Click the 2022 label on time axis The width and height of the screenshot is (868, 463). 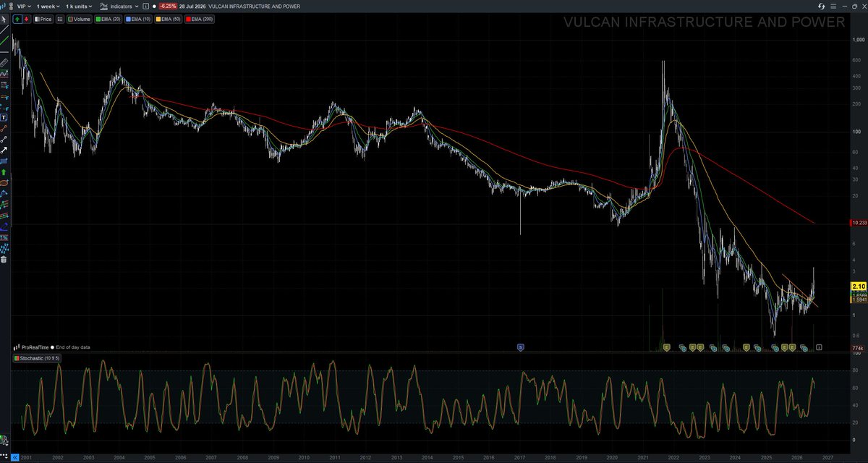tap(673, 457)
